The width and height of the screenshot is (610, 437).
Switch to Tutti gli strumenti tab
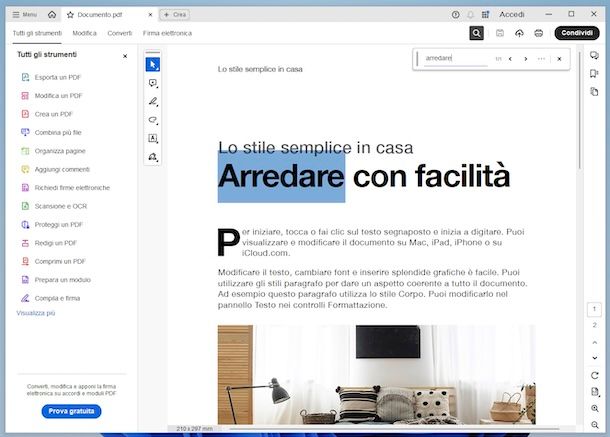37,33
